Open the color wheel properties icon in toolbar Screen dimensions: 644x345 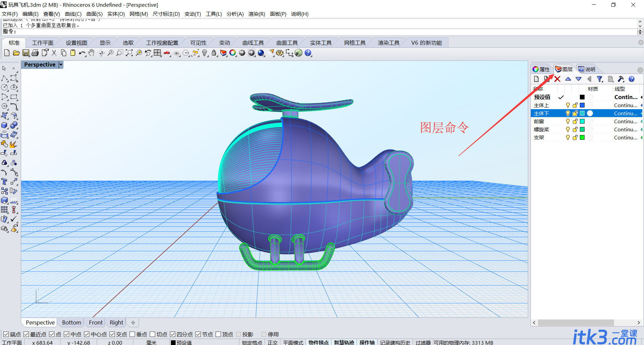point(232,53)
